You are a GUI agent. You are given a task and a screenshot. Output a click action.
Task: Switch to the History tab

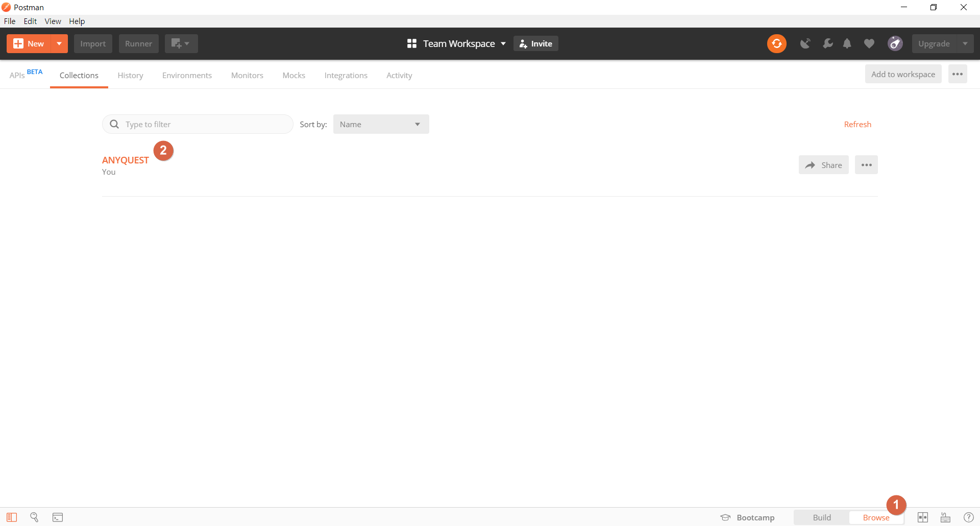click(x=130, y=75)
